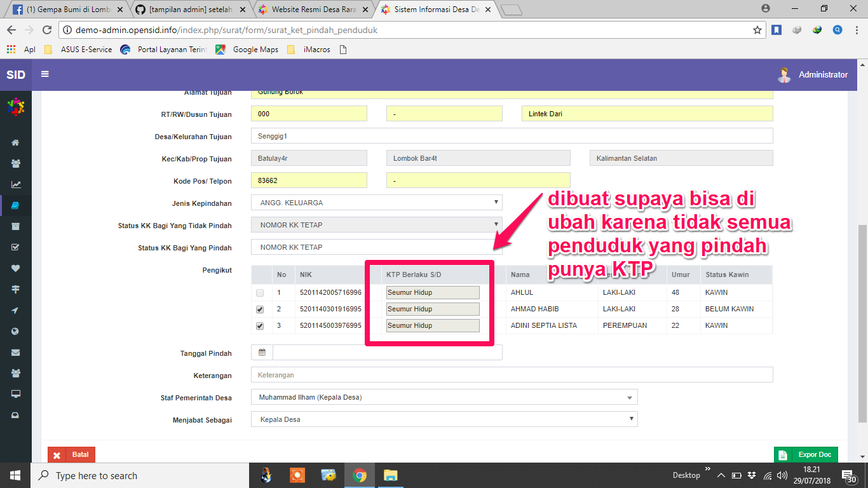Select the highlighted Layanan Surat book icon
The height and width of the screenshot is (488, 868).
[15, 205]
